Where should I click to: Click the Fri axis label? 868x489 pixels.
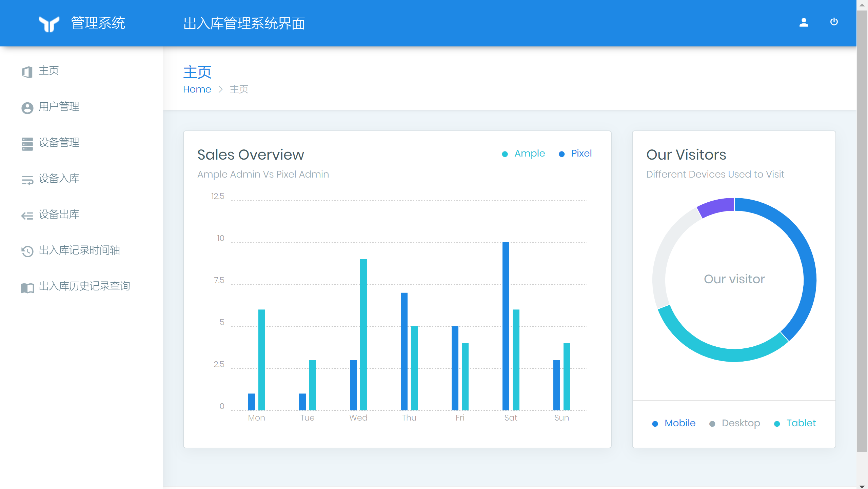click(x=460, y=418)
